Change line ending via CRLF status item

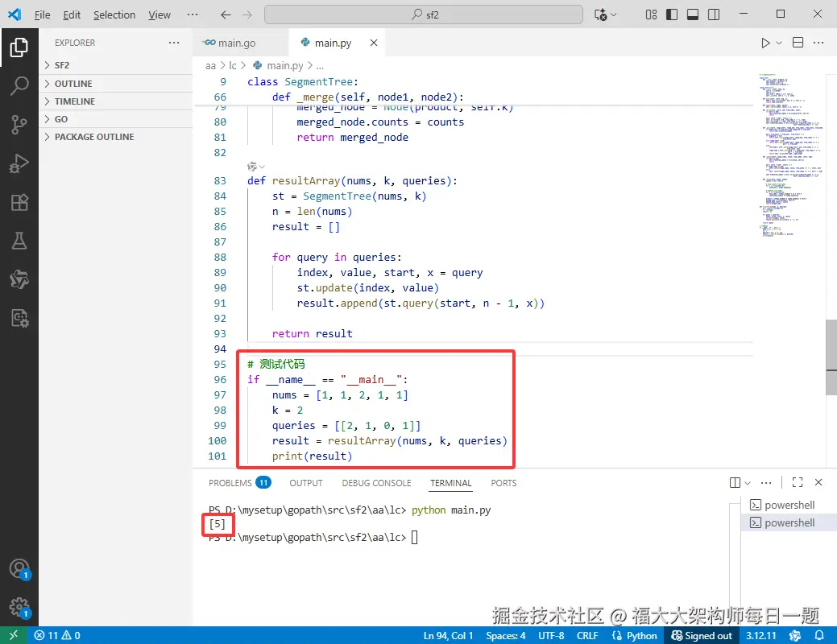tap(587, 635)
